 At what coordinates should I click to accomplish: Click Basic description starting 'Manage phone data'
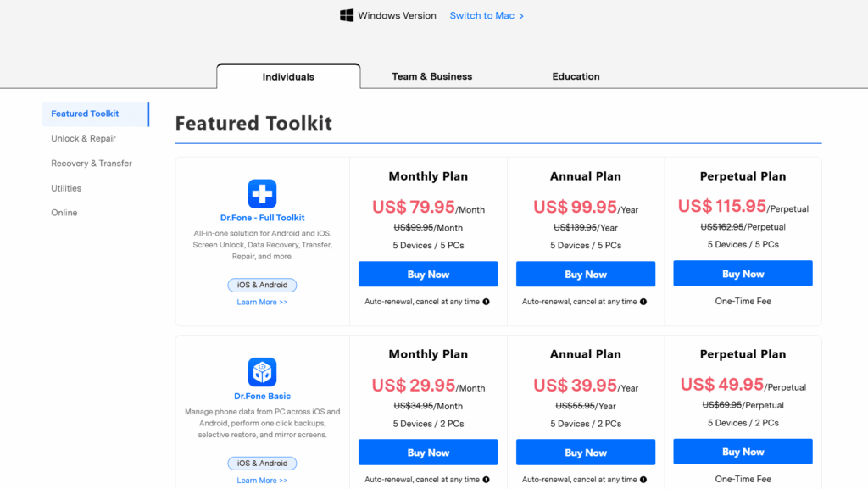pyautogui.click(x=263, y=423)
